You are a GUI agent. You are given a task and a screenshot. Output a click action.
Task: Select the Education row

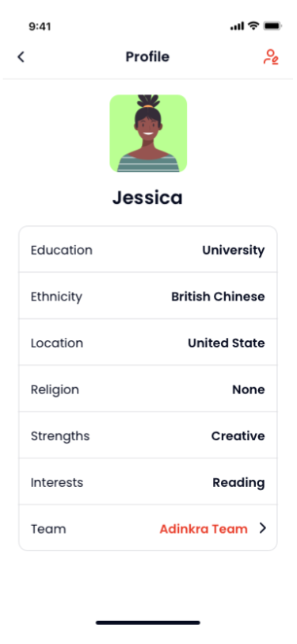pos(148,250)
